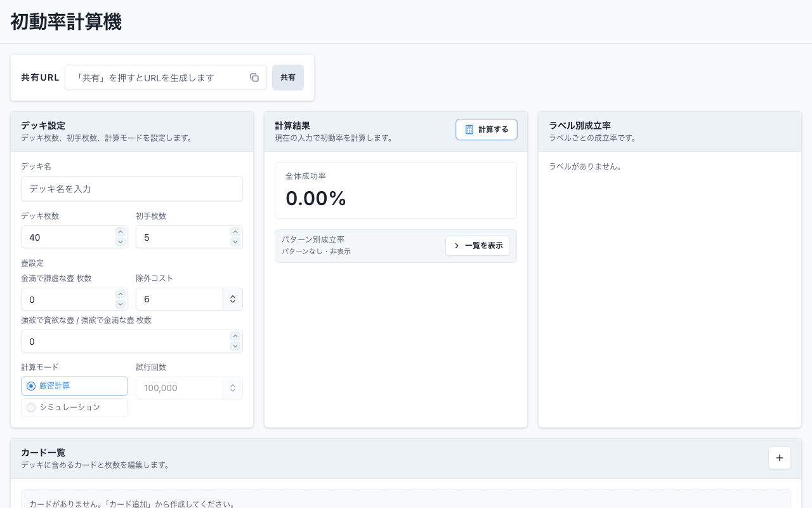The width and height of the screenshot is (812, 508).
Task: Increment the 初手枚数 stepper
Action: pyautogui.click(x=235, y=232)
